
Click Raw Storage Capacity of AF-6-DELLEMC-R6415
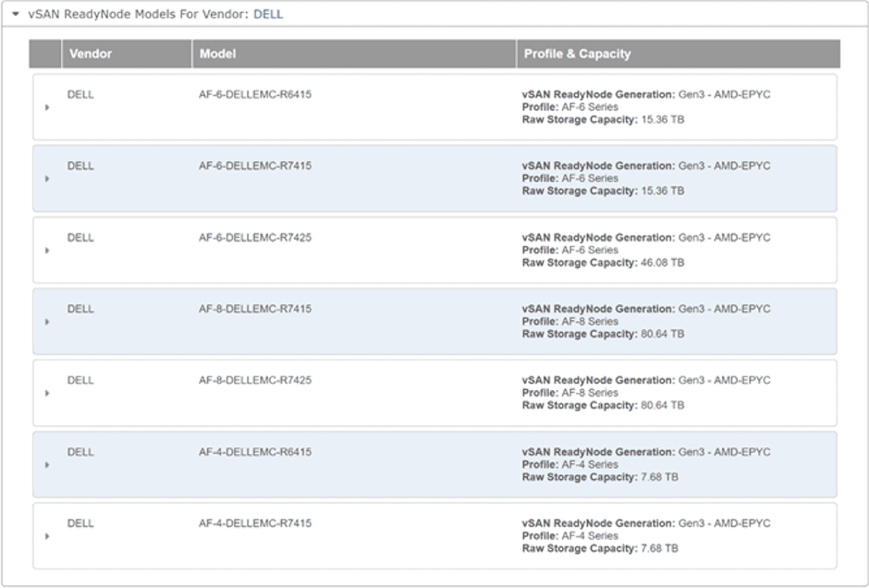coord(603,119)
